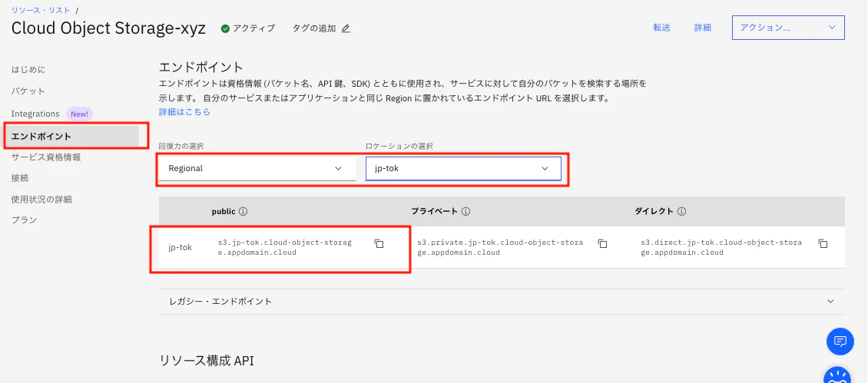Open the 回復力の選択 Regional dropdown

pos(257,168)
